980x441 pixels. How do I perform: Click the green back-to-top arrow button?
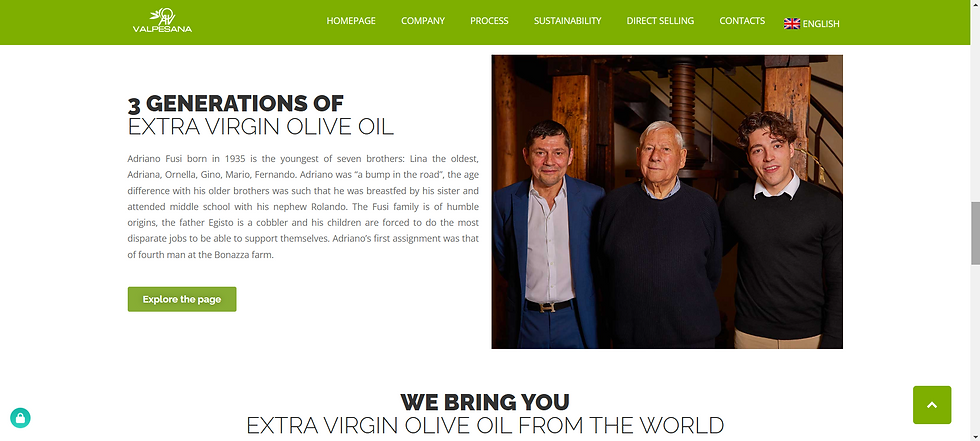coord(932,405)
